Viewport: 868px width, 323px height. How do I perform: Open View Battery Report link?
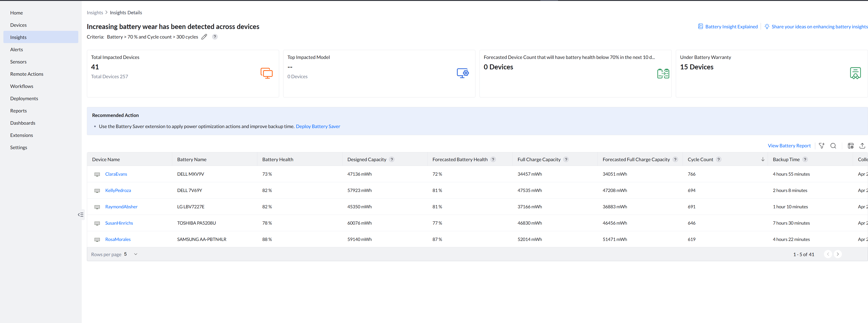tap(789, 146)
